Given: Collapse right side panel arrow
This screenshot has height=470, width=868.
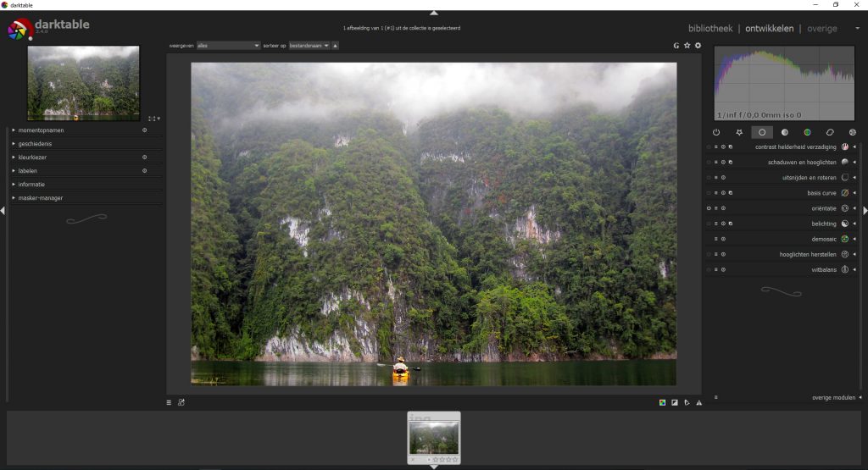Looking at the screenshot, I should pyautogui.click(x=865, y=211).
